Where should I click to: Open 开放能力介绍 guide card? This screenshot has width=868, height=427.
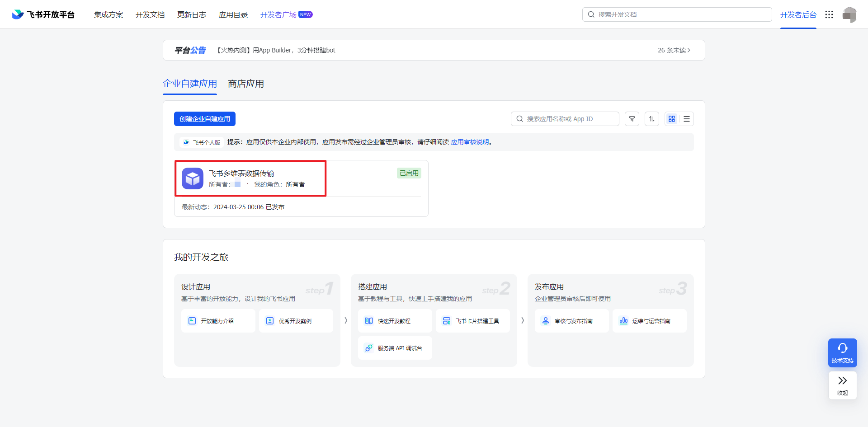pos(218,321)
